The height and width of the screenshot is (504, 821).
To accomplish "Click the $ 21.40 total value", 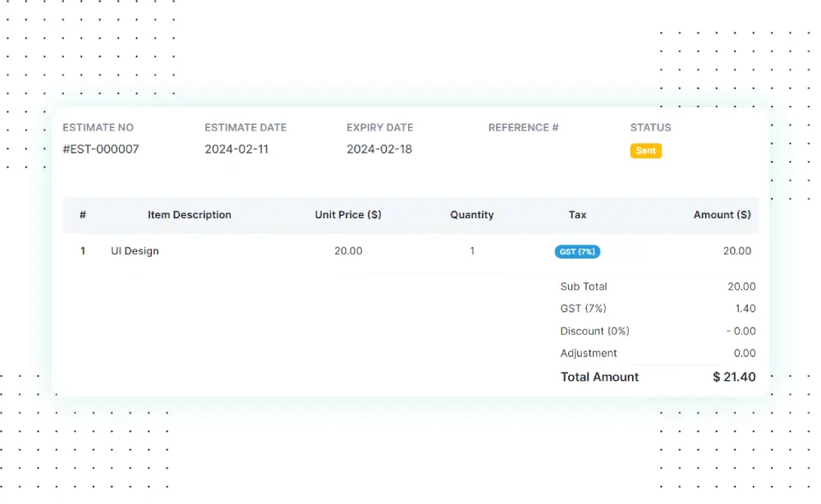I will point(734,377).
